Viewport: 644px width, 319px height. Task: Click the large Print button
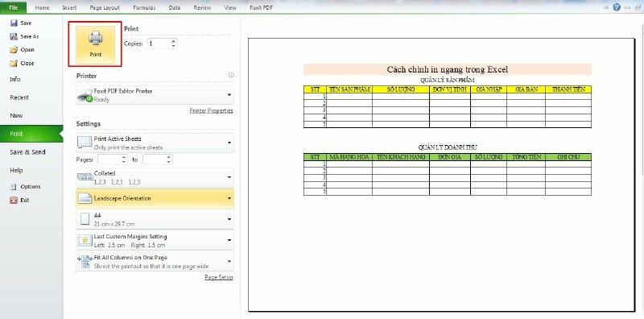[x=95, y=44]
